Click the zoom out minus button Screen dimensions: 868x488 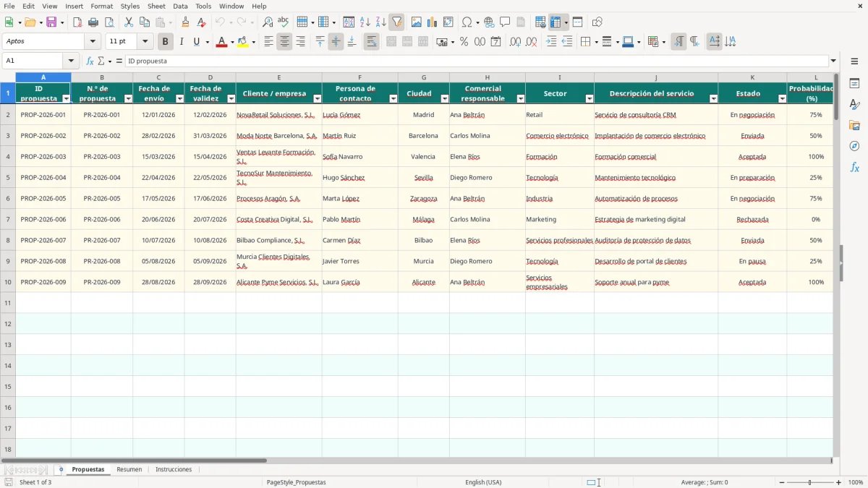[x=782, y=482]
